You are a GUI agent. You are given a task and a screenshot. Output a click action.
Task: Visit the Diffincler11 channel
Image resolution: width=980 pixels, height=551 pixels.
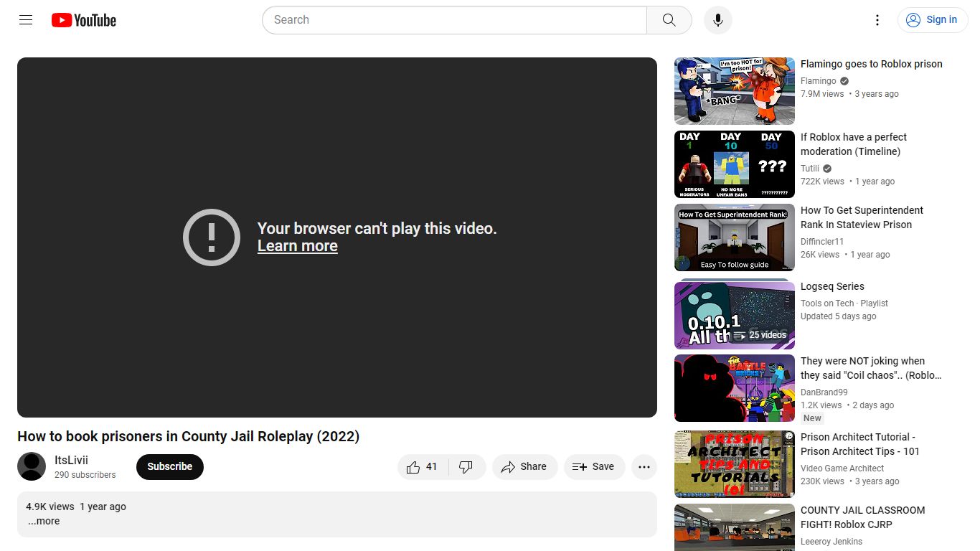point(822,242)
